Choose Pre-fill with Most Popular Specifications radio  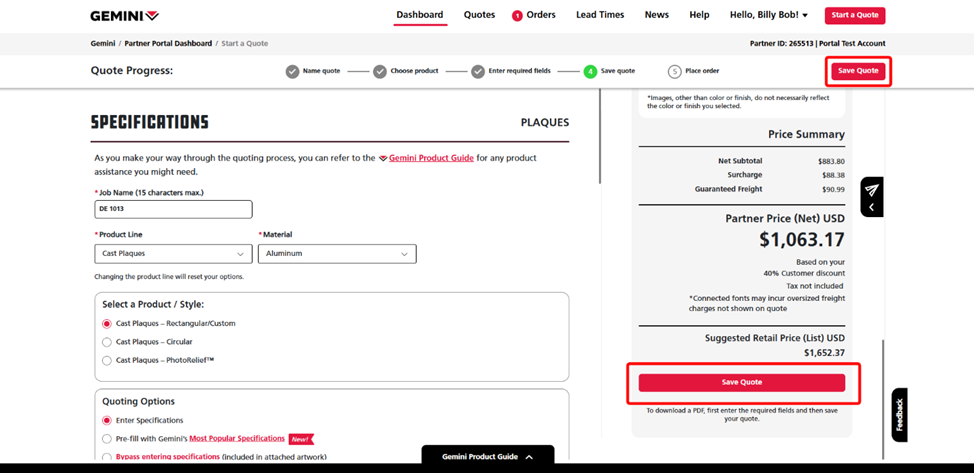[107, 439]
